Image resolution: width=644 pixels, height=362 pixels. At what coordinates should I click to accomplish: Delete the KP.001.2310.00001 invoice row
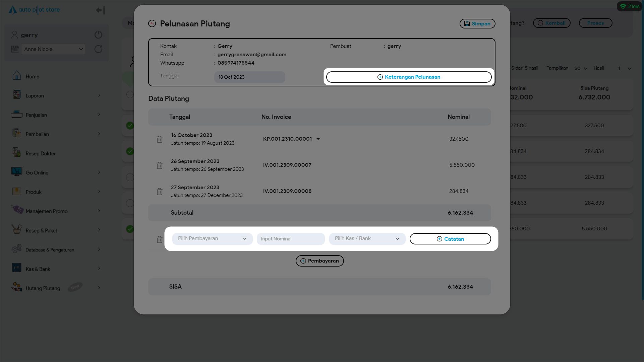[x=160, y=139]
